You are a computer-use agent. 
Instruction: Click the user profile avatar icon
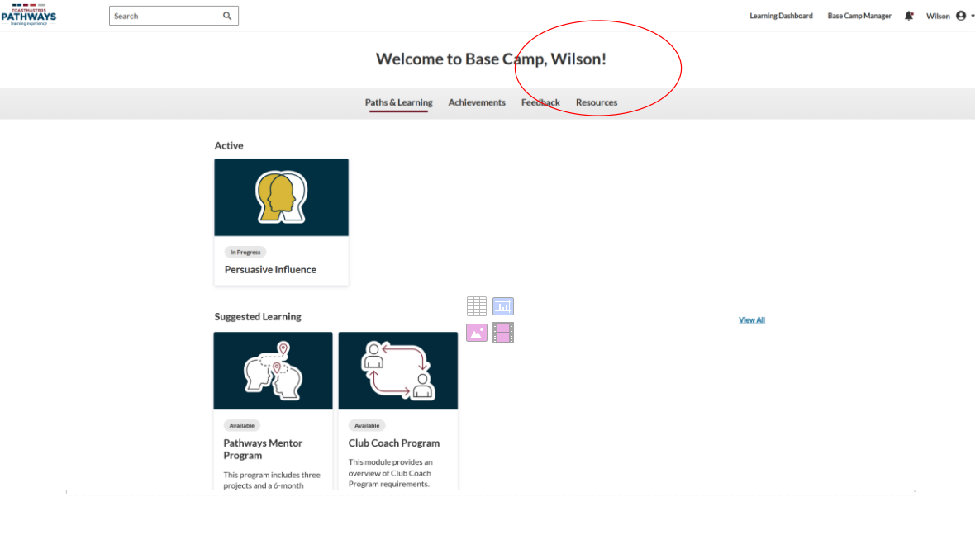coord(960,16)
